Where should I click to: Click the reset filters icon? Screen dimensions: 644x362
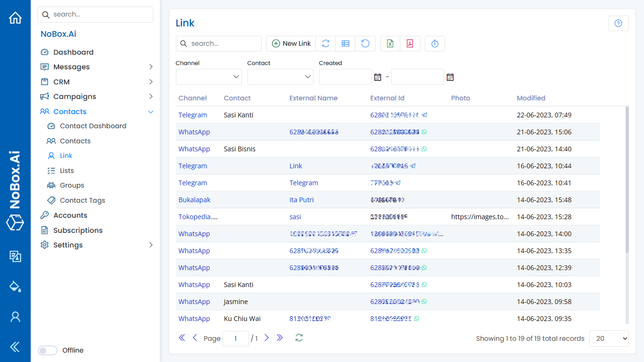[x=365, y=43]
